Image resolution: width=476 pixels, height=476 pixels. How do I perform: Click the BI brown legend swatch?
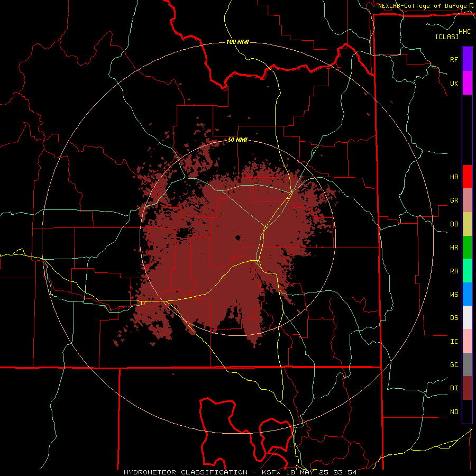[x=467, y=388]
